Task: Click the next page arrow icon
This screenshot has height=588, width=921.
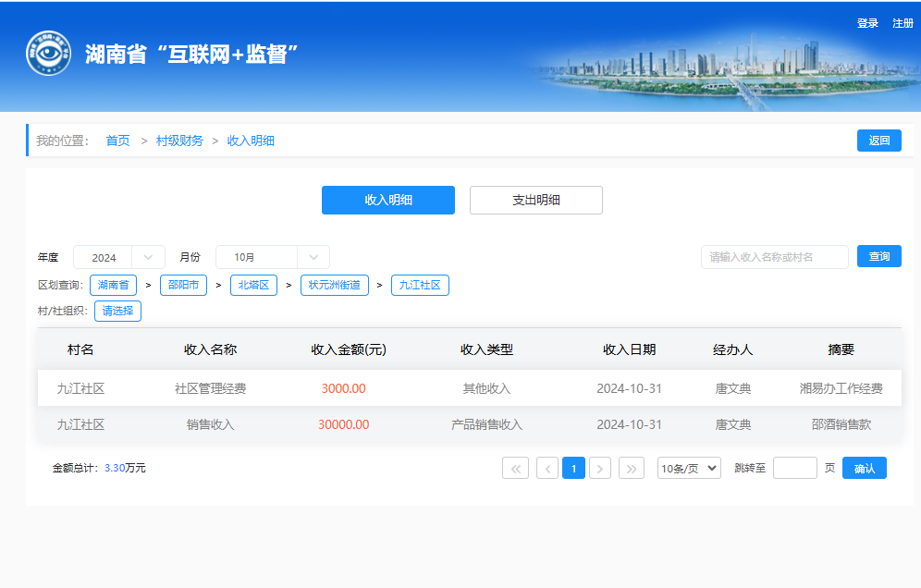Action: (600, 469)
